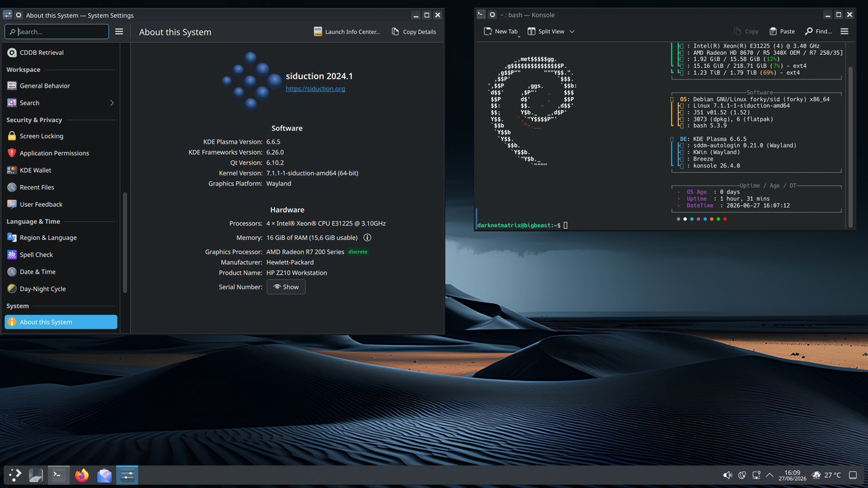Click the Launch Info Center button
Image resolution: width=868 pixels, height=488 pixels.
coord(347,32)
